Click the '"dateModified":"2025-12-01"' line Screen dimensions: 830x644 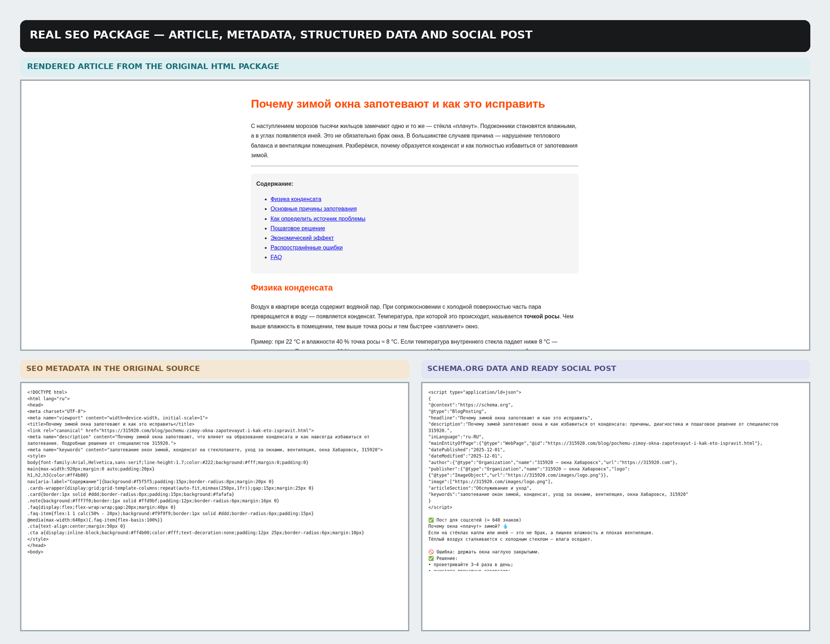pos(466,456)
